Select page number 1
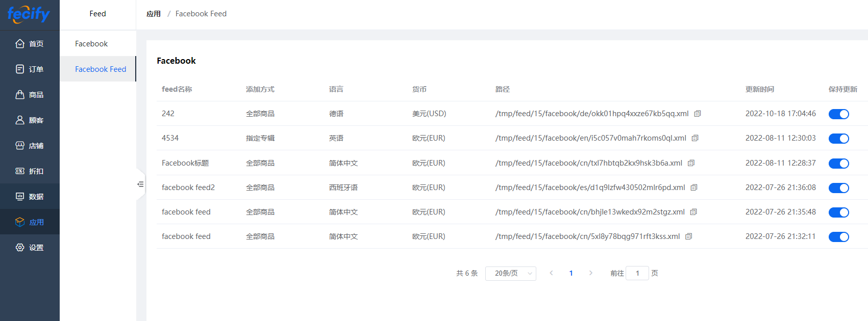This screenshot has height=321, width=868. (571, 273)
